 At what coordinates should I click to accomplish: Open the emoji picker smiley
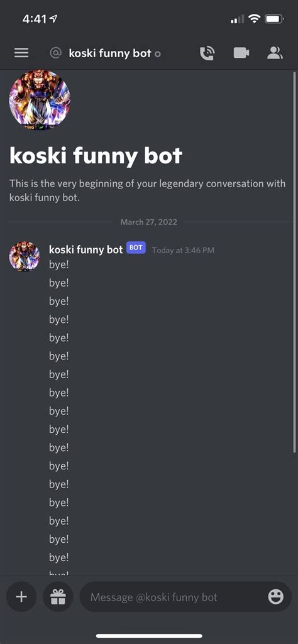coord(276,597)
